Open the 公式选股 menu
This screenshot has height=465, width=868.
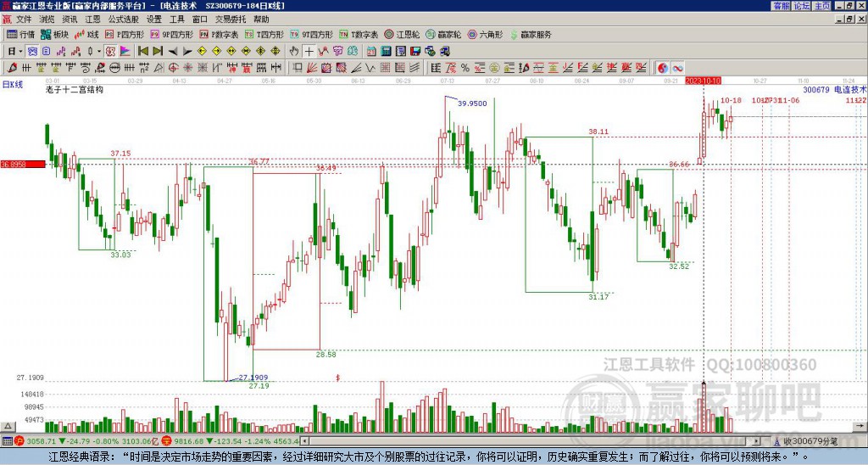pos(124,20)
